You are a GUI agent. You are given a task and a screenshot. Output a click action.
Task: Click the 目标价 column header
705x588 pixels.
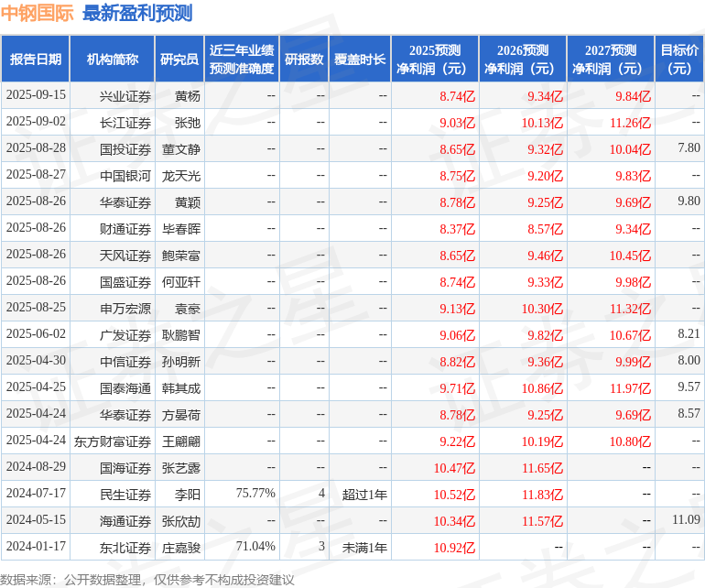click(x=679, y=59)
